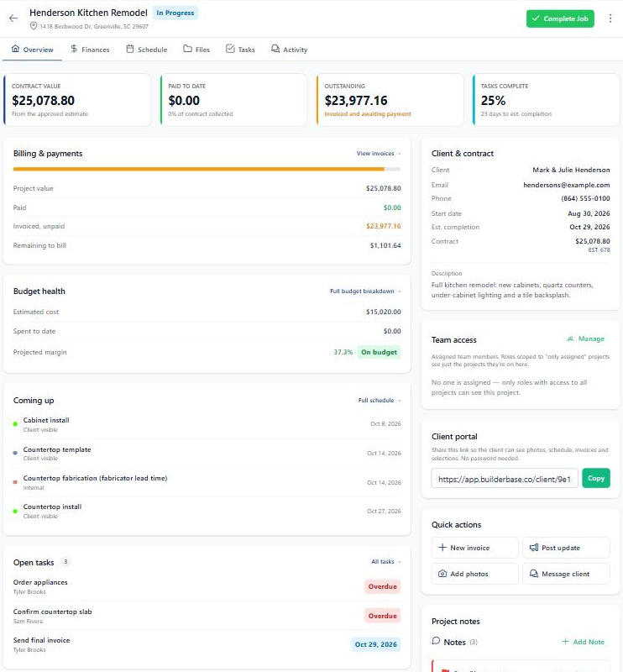Open the Countertop install schedule item
The width and height of the screenshot is (623, 672).
pyautogui.click(x=207, y=511)
